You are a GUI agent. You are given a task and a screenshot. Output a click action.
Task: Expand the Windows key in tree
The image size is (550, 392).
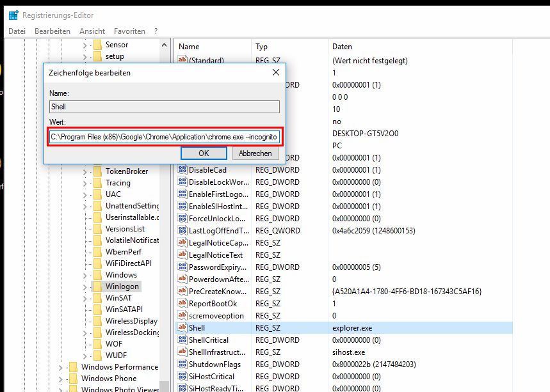tap(85, 276)
